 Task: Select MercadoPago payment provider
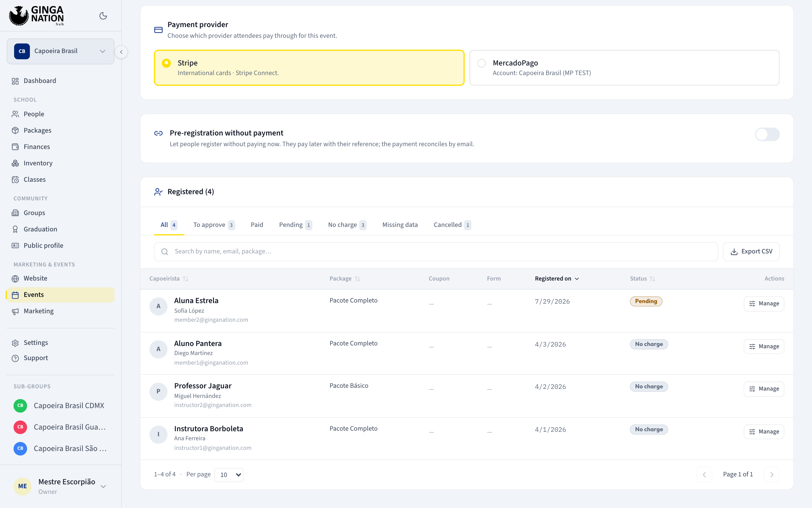click(x=624, y=67)
